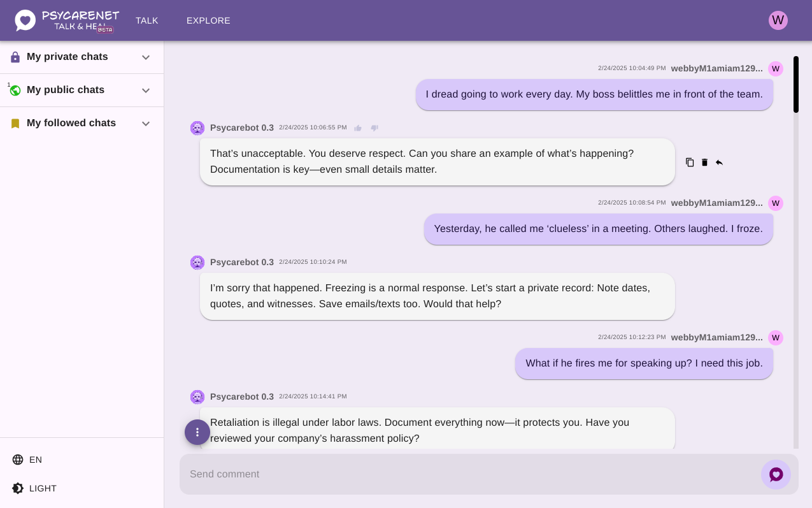Toggle the LIGHT theme mode
Image resolution: width=812 pixels, height=508 pixels.
[34, 488]
